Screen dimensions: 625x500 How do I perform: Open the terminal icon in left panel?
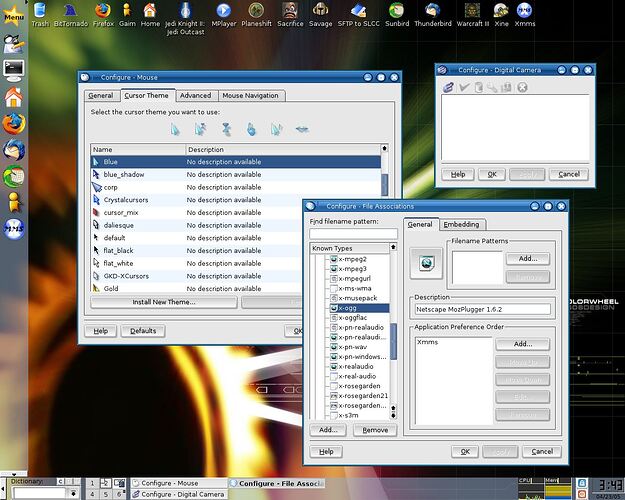[x=14, y=69]
